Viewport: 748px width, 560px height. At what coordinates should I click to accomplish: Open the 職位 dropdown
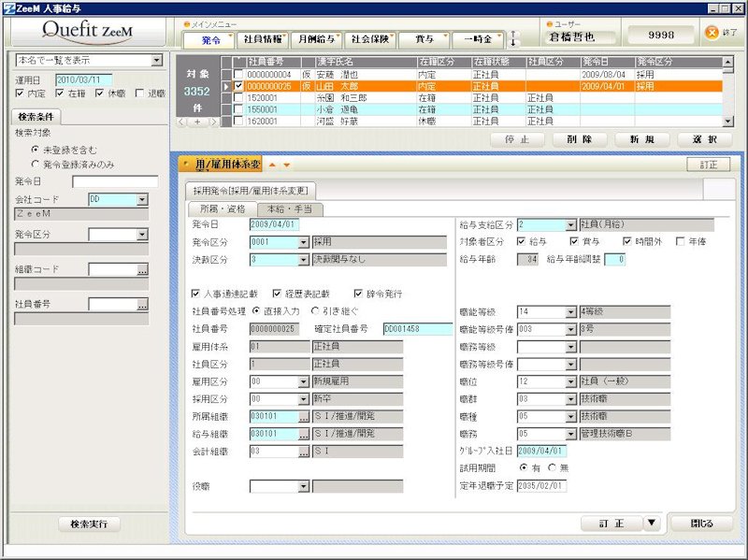pyautogui.click(x=571, y=381)
